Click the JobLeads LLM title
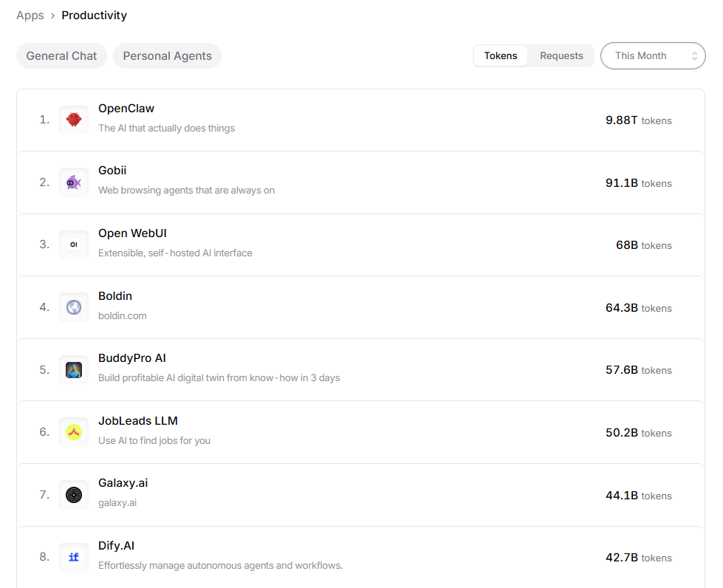 pyautogui.click(x=138, y=421)
